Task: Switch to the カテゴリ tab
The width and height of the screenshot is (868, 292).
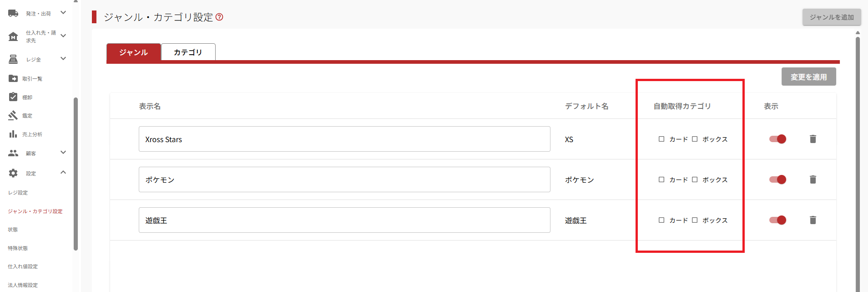Action: [188, 52]
